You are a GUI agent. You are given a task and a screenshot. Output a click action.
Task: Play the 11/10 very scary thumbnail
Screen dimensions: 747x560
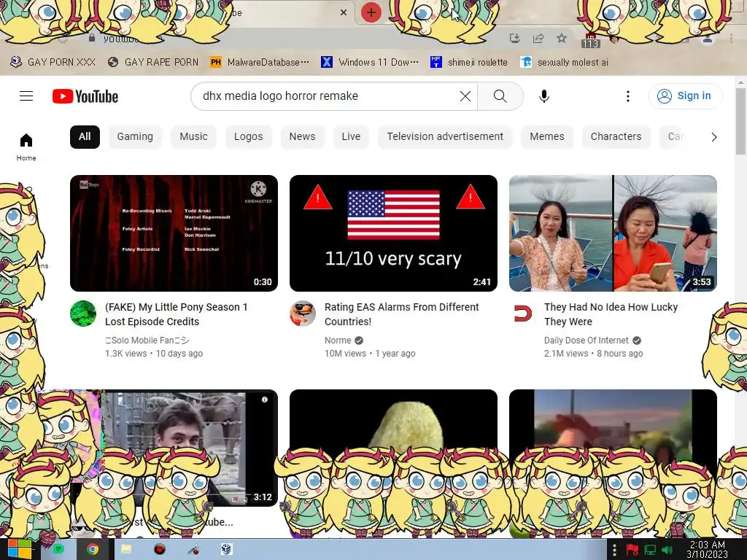click(393, 233)
